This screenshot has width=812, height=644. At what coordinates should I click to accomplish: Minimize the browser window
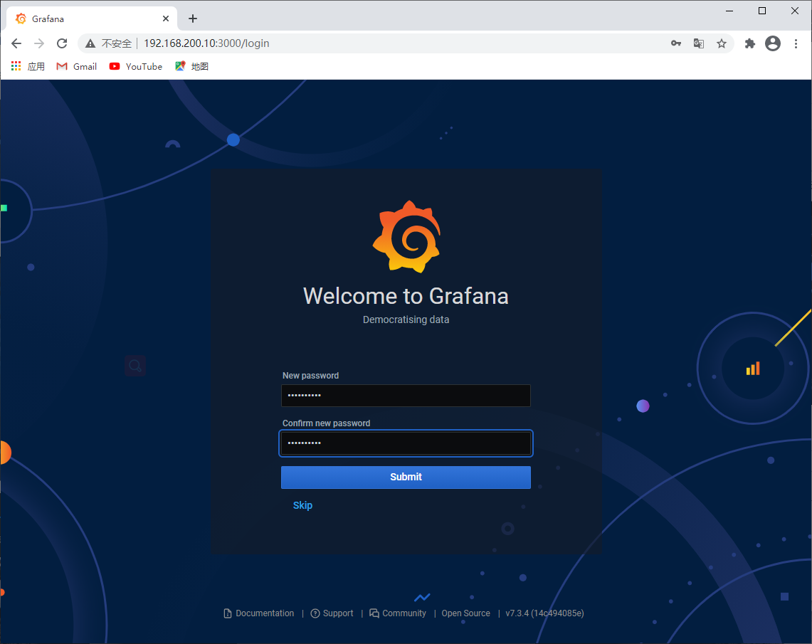(729, 11)
